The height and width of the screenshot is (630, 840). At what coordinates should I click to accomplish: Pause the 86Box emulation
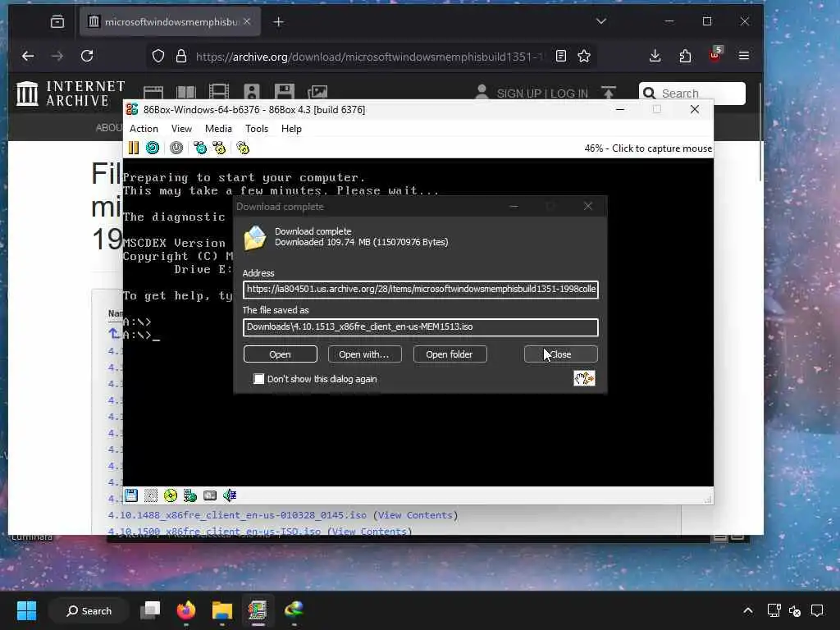(x=134, y=148)
